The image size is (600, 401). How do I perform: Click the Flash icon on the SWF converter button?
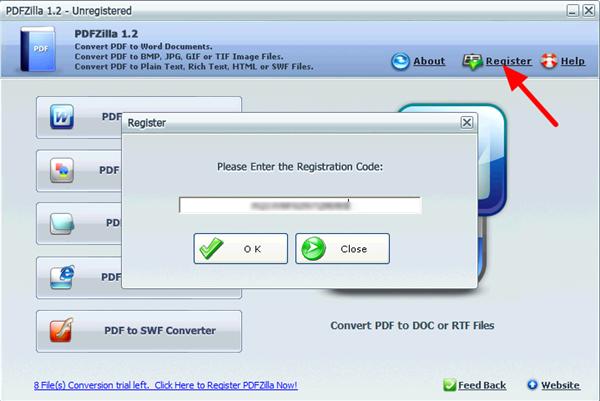[x=62, y=330]
